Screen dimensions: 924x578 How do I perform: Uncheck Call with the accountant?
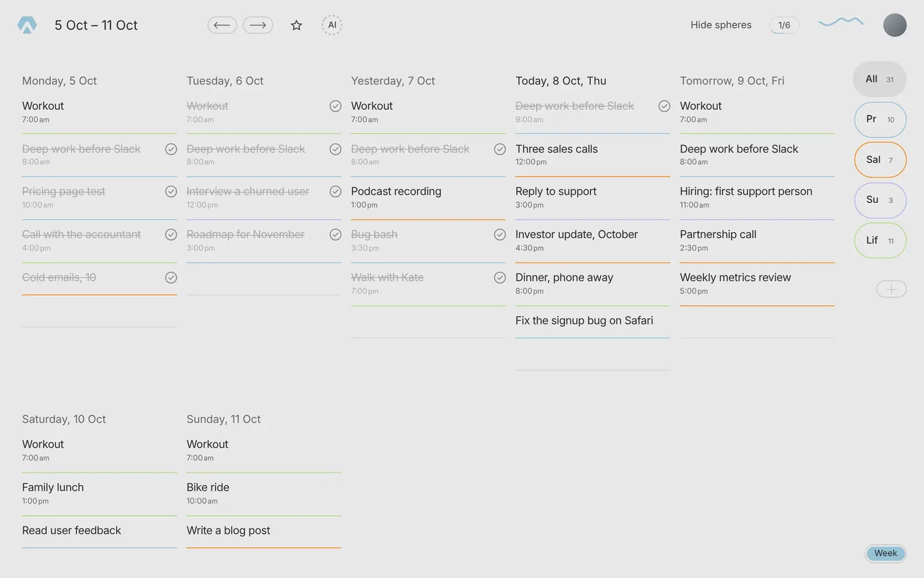[x=171, y=234]
